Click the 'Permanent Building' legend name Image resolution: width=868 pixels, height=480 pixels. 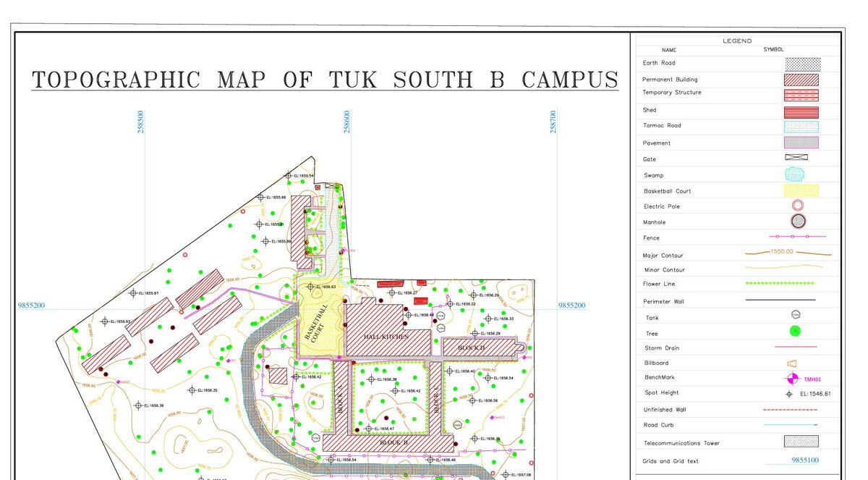pyautogui.click(x=671, y=80)
